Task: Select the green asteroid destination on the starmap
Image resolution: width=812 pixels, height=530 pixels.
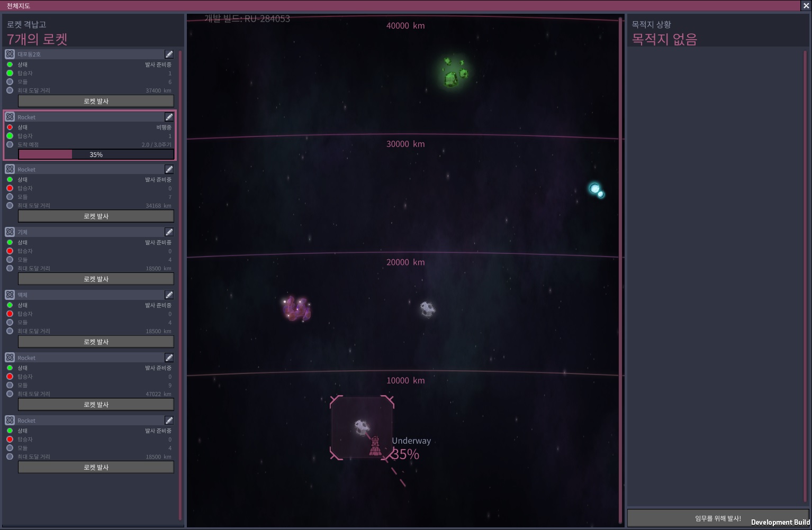Action: click(454, 72)
